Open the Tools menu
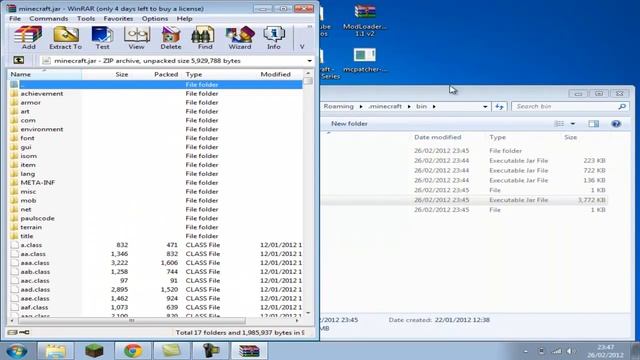The height and width of the screenshot is (360, 640). click(x=86, y=19)
